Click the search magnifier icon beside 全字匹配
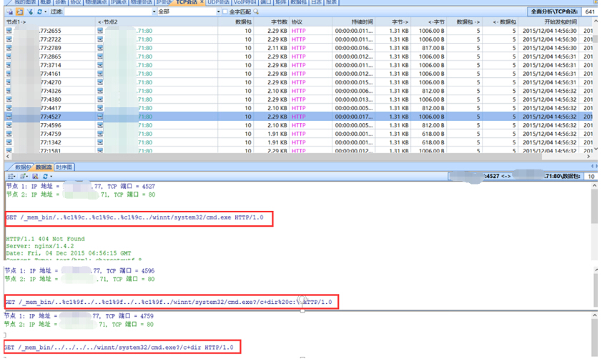Screen dimensions: 602x364 pyautogui.click(x=256, y=12)
